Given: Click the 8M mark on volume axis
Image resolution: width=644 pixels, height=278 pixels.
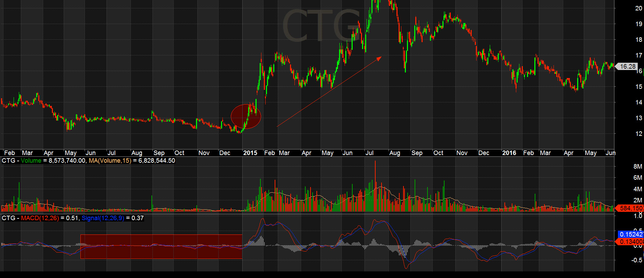Looking at the screenshot, I should [x=638, y=167].
